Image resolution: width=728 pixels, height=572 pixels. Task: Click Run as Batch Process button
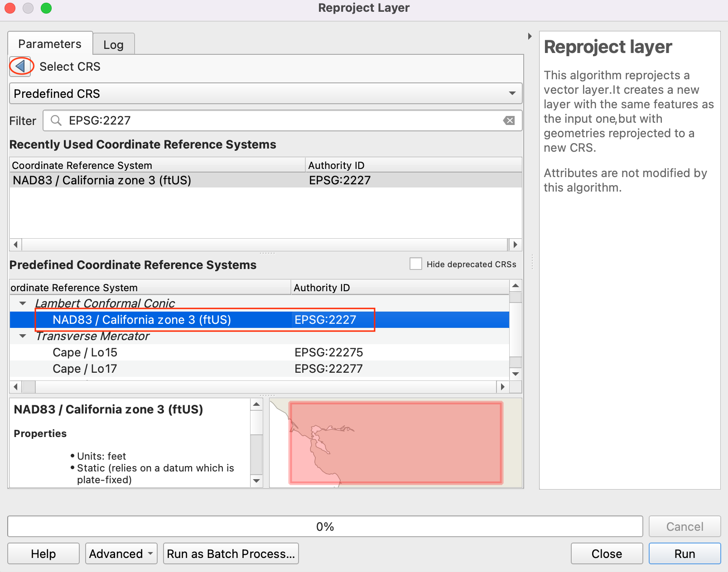point(231,554)
